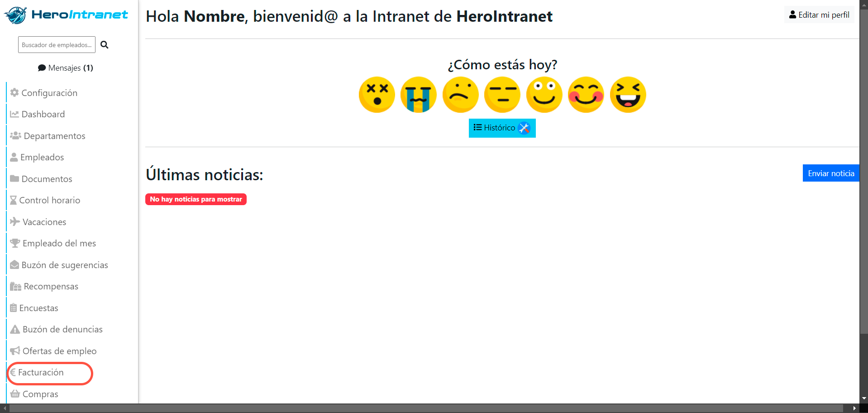Select the laughing mood emoji
The width and height of the screenshot is (868, 413).
point(628,95)
